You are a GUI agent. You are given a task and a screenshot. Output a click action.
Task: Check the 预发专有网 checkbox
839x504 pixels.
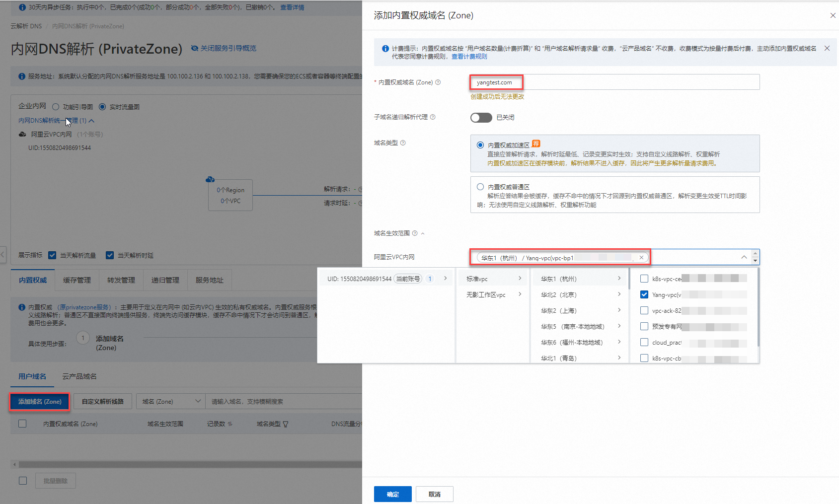(644, 326)
